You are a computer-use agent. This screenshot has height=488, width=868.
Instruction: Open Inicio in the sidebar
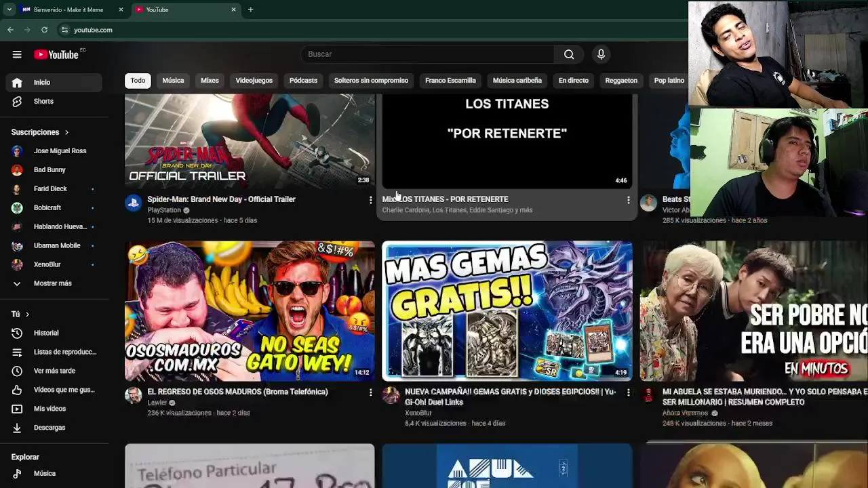click(54, 82)
